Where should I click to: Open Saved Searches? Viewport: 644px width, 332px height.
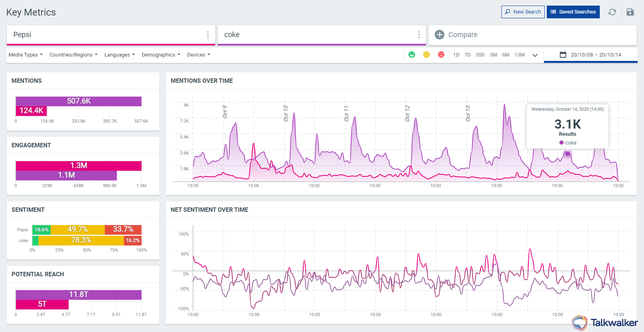coord(573,12)
